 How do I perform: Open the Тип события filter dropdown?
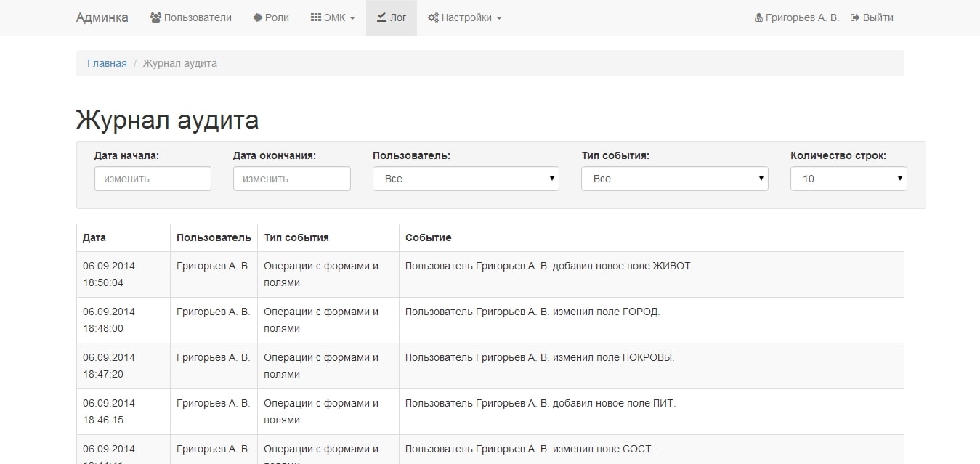tap(674, 179)
